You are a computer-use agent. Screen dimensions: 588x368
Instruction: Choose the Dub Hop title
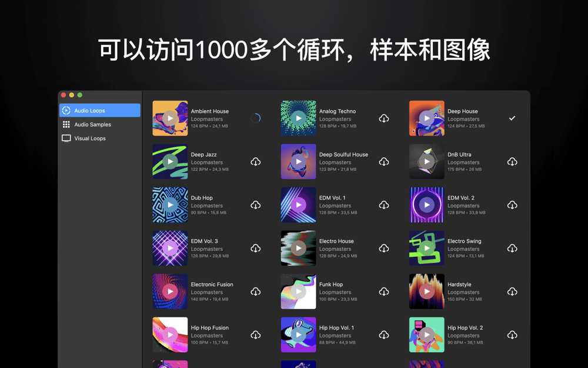tap(202, 198)
